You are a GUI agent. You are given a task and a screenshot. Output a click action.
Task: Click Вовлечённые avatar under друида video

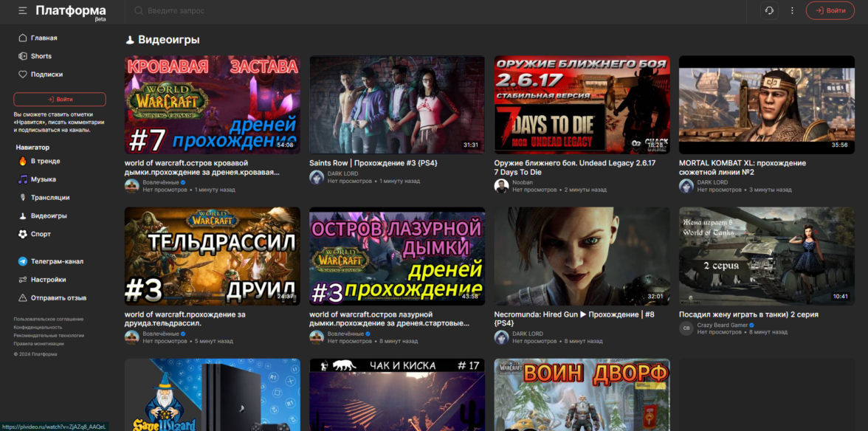tap(131, 337)
